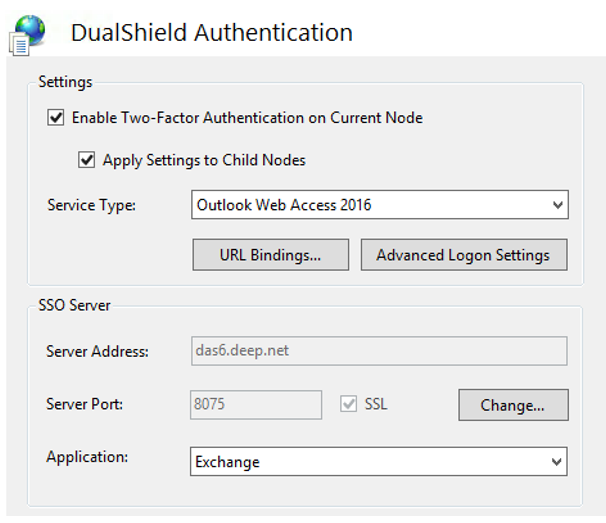Click the Server Address label
The width and height of the screenshot is (606, 523).
97,352
